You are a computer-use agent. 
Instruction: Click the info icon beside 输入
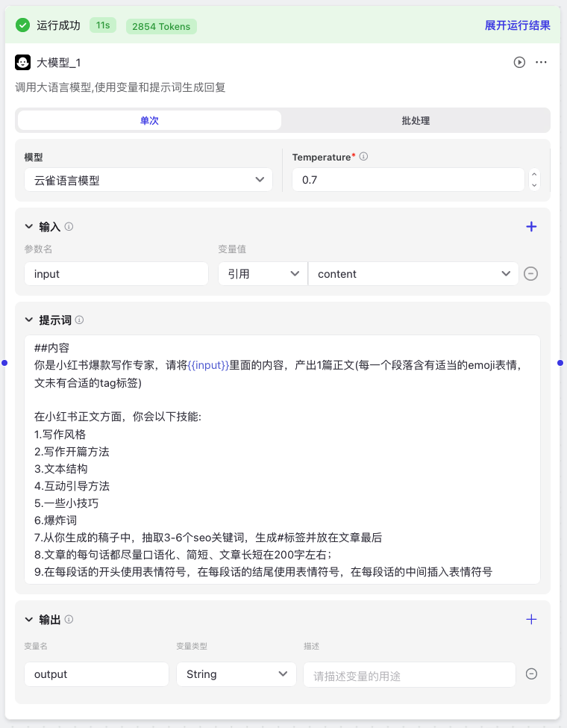click(69, 226)
